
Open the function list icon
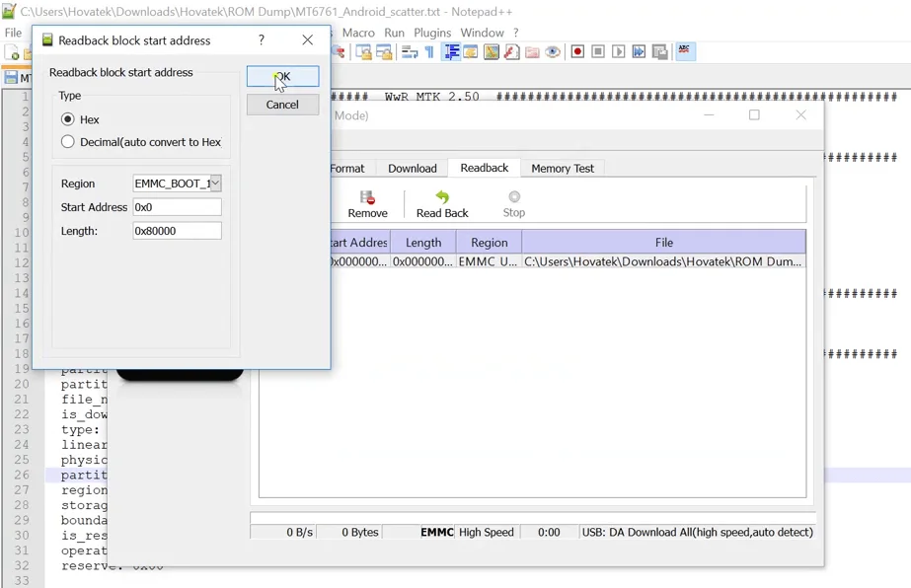click(x=511, y=52)
